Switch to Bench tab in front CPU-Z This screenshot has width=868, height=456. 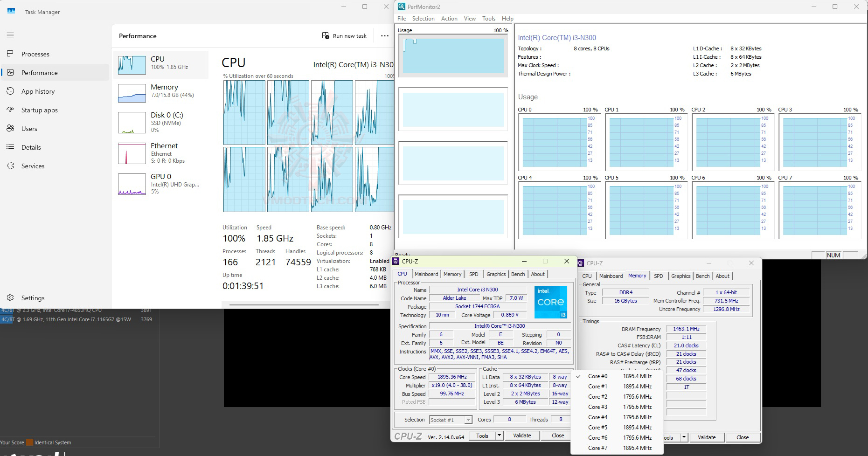coord(518,274)
